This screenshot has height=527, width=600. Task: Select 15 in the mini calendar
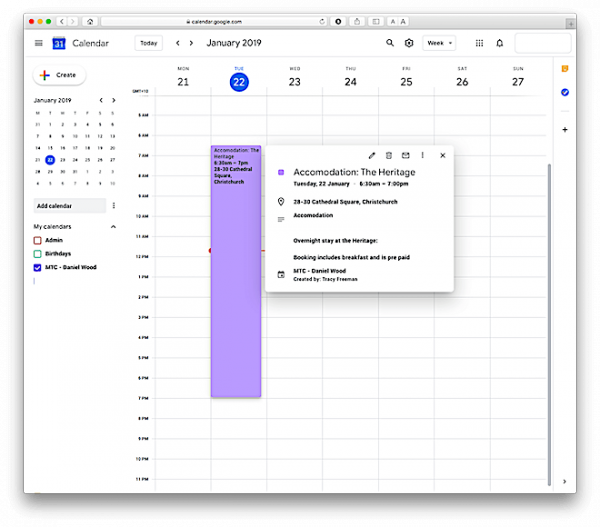pyautogui.click(x=50, y=148)
